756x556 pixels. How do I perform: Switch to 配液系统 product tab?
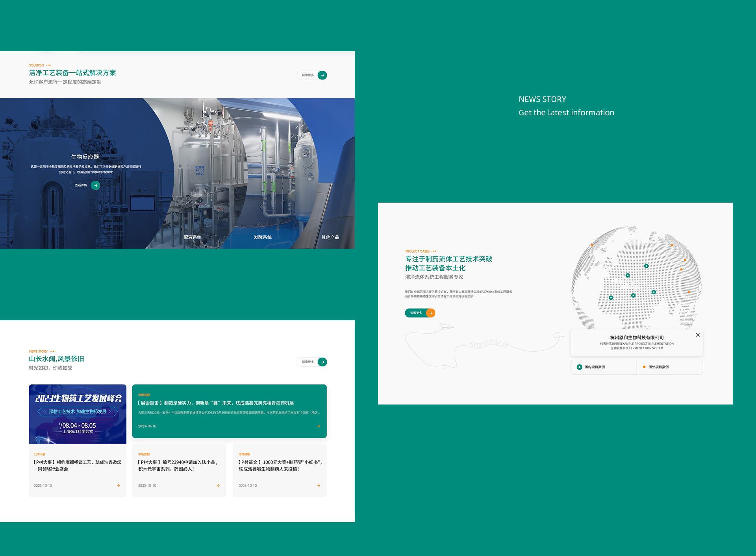192,237
